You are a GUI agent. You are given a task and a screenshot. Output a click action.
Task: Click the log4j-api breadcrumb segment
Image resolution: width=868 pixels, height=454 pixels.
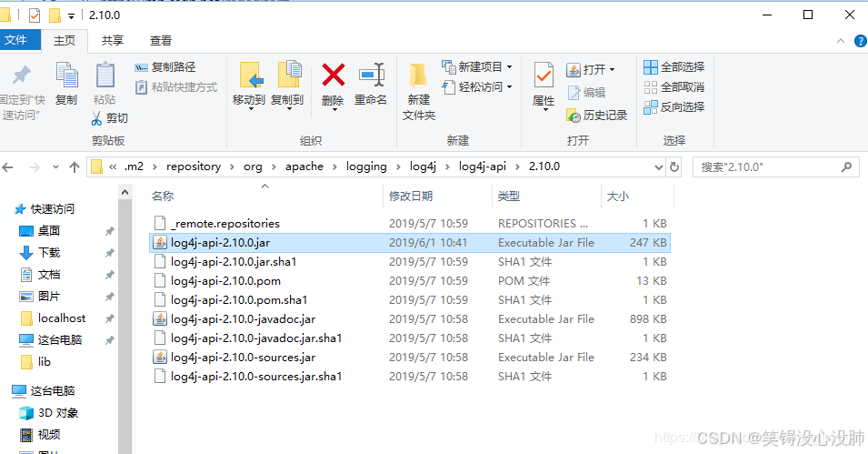click(482, 166)
